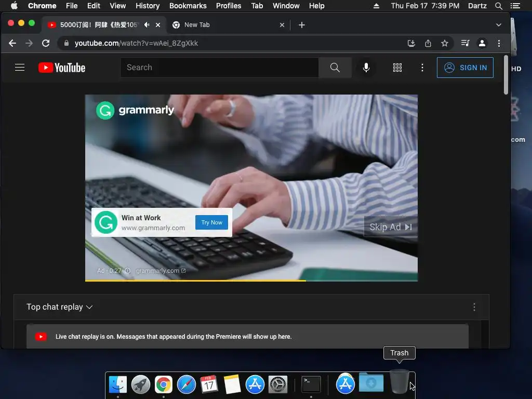Start voice search with the microphone icon
This screenshot has height=399, width=532.
(366, 68)
